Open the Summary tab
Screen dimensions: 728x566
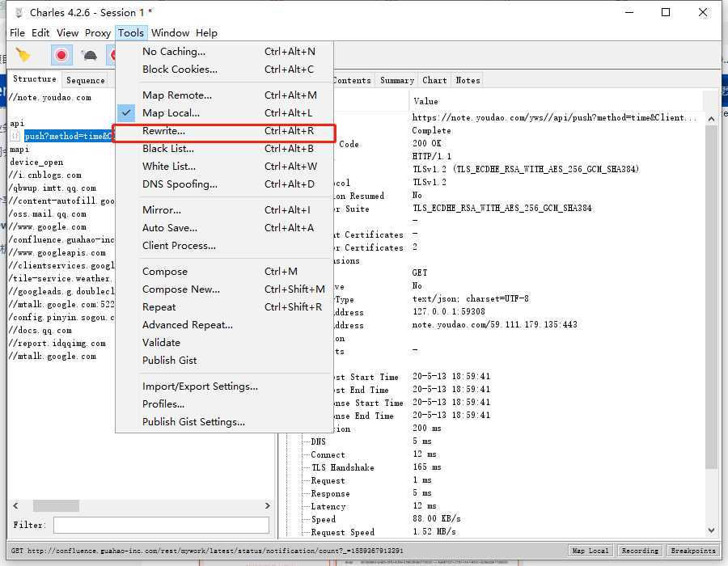[x=397, y=80]
